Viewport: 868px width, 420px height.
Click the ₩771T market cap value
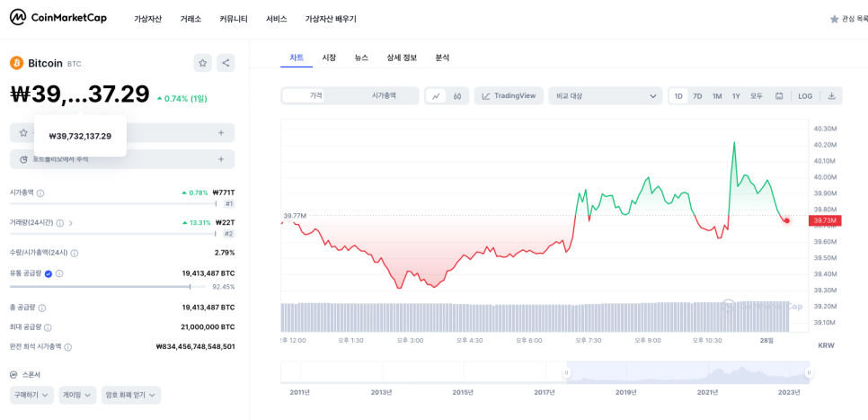225,192
